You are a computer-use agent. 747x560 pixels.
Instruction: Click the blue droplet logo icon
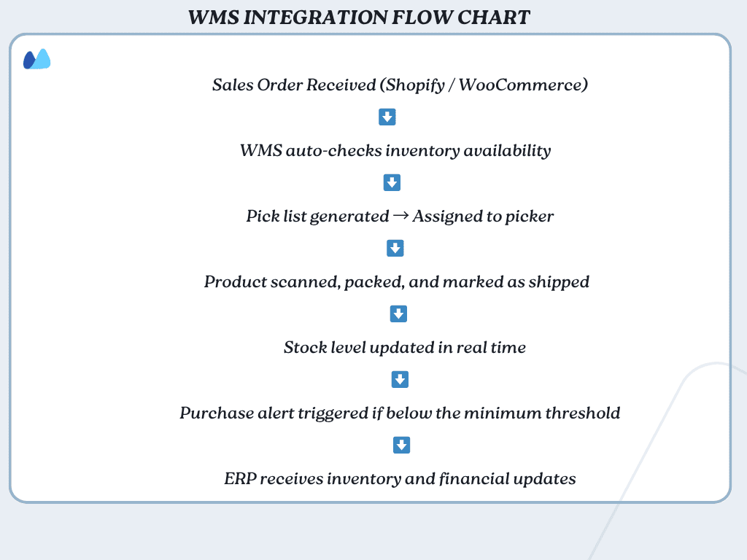[36, 59]
